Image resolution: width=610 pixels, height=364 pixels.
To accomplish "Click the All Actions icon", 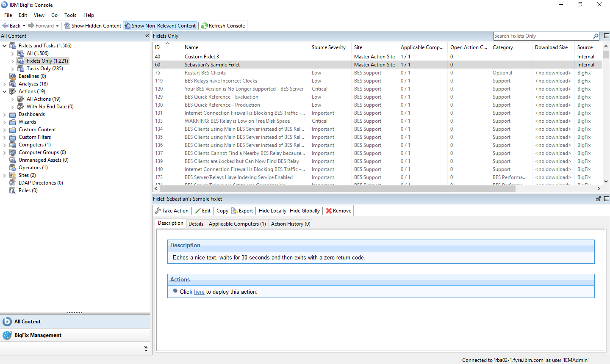I will point(21,99).
